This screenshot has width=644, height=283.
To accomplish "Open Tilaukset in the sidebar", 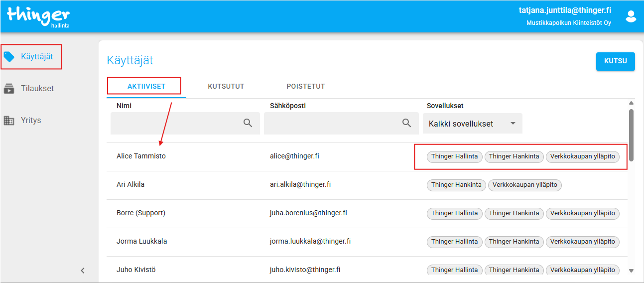I will [37, 89].
